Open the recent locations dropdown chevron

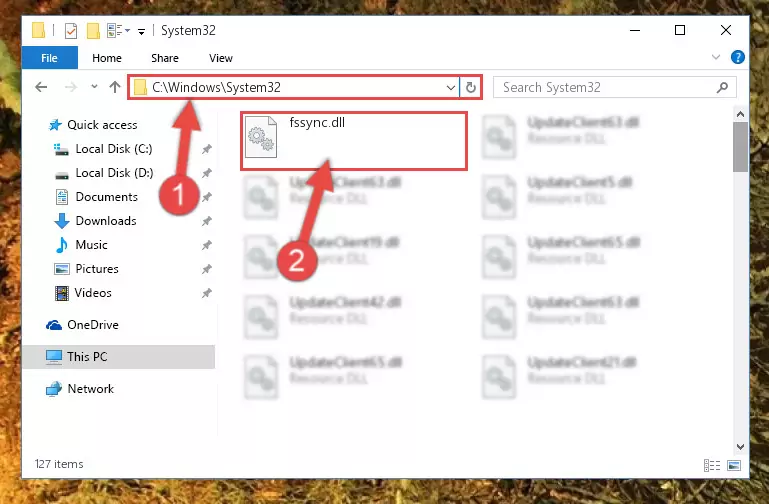coord(94,87)
